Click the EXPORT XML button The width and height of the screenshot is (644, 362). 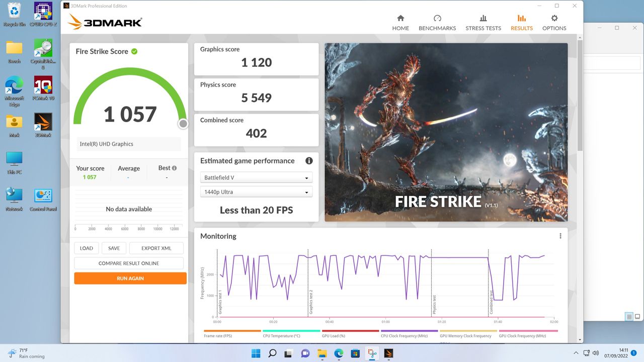(x=156, y=248)
